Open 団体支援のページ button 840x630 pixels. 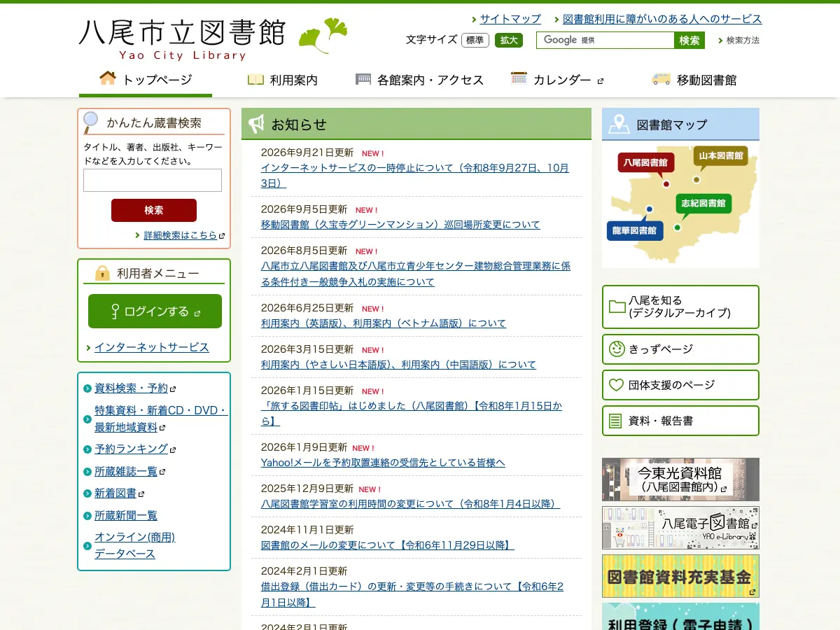[x=680, y=385]
